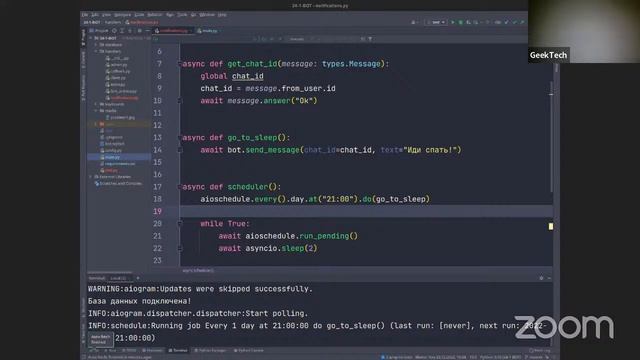
Task: Open the Code menu
Action: coord(139,15)
